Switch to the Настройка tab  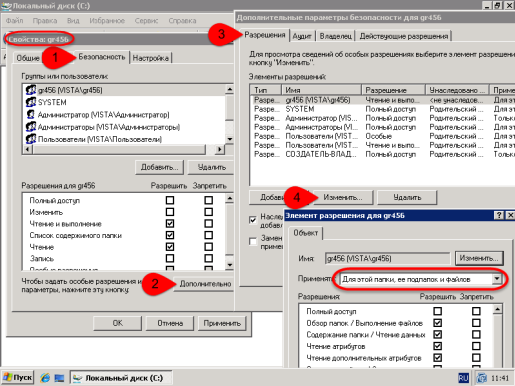coord(151,58)
